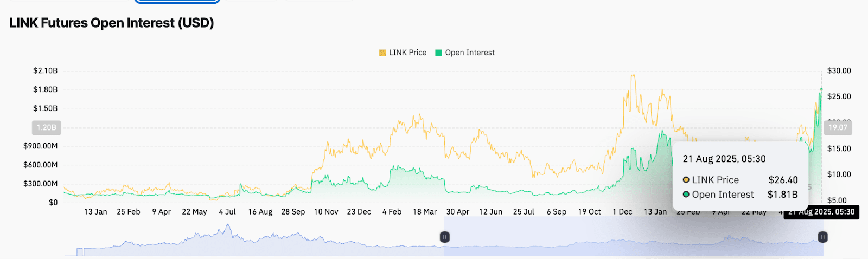
Task: Click the green Open Interest legend swatch
Action: 439,53
